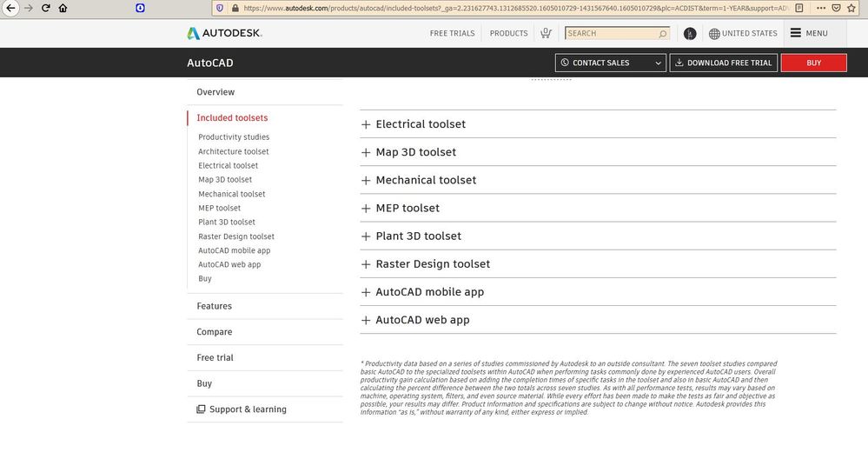Click the padlock site security icon
This screenshot has width=868, height=459.
click(x=235, y=8)
